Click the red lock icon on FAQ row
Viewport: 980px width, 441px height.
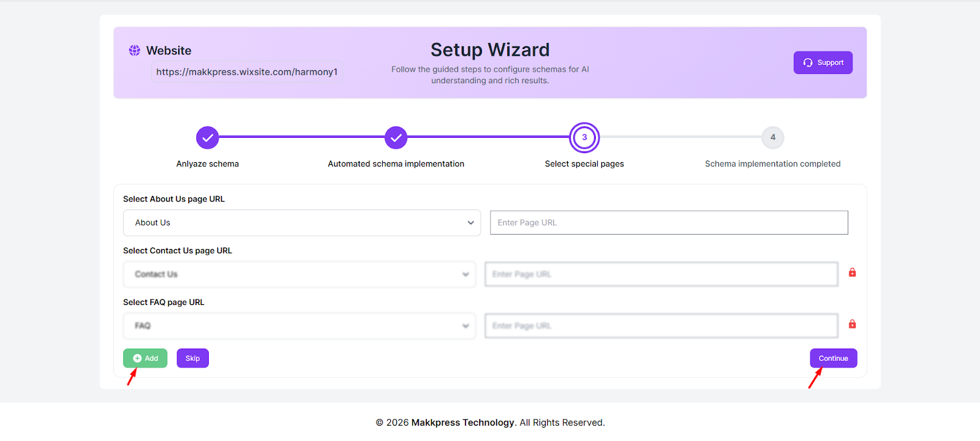click(x=852, y=324)
